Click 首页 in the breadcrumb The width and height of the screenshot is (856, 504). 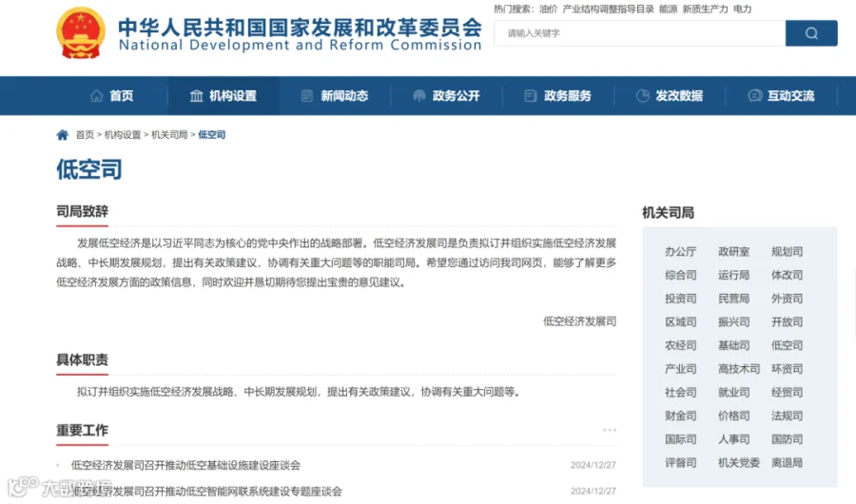pyautogui.click(x=85, y=135)
